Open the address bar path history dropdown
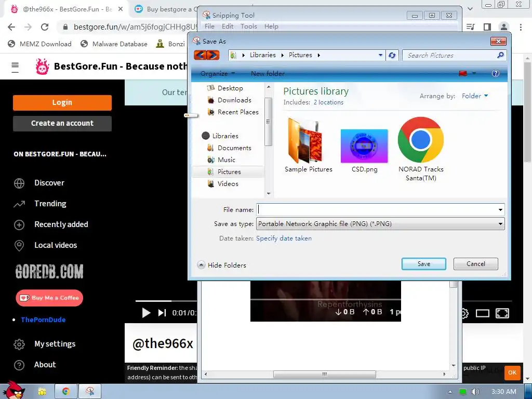Viewport: 532px width, 399px height. [380, 55]
